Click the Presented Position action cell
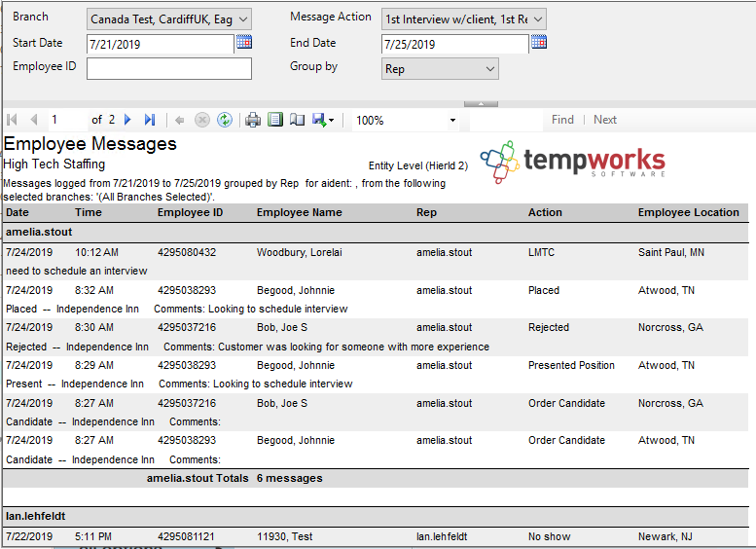 point(571,366)
